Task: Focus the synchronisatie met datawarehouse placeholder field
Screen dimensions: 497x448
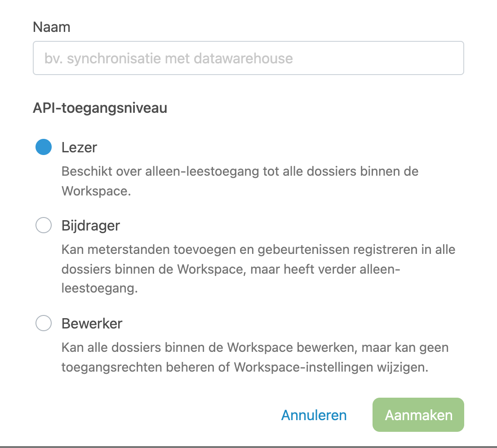Action: tap(248, 58)
